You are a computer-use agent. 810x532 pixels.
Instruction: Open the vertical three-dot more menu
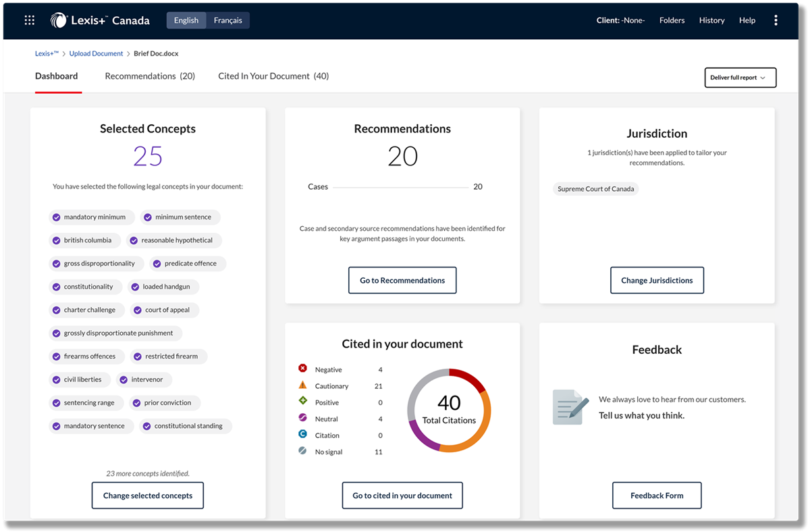(x=776, y=20)
